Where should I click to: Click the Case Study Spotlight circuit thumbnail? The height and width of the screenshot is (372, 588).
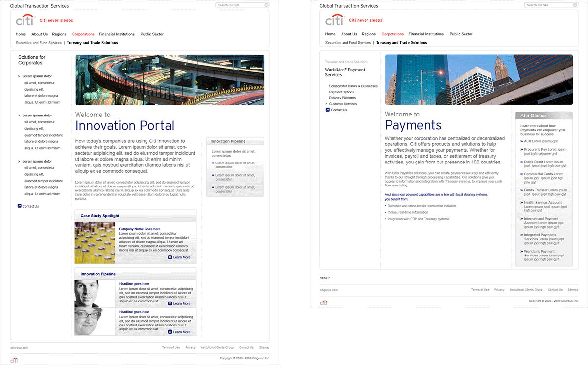pos(95,243)
